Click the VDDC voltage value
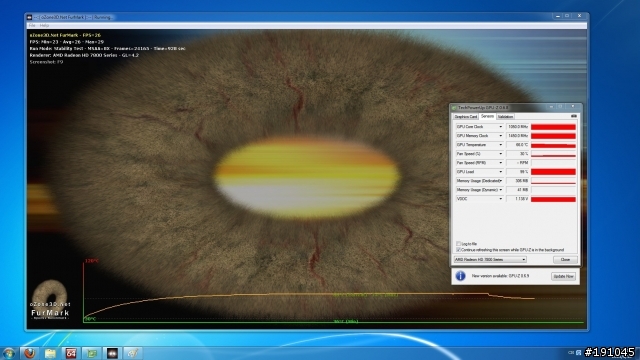Screen dimensions: 640x360 click(518, 199)
